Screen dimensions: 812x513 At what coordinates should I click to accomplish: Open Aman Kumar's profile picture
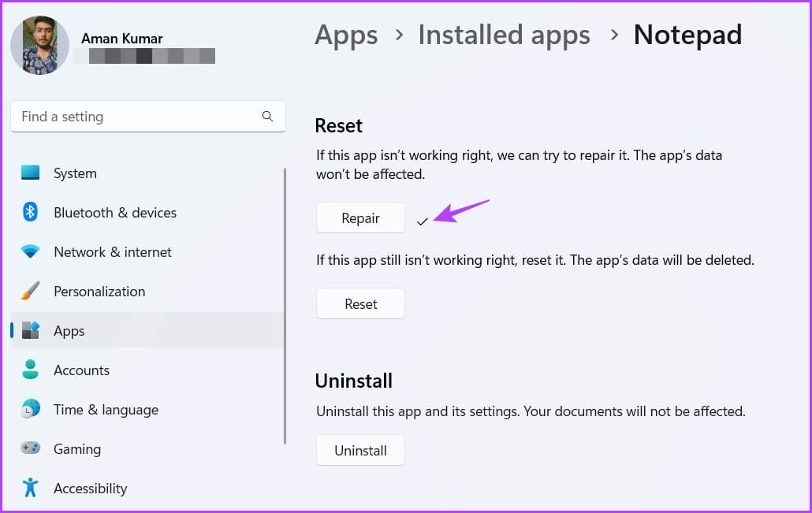pos(40,45)
